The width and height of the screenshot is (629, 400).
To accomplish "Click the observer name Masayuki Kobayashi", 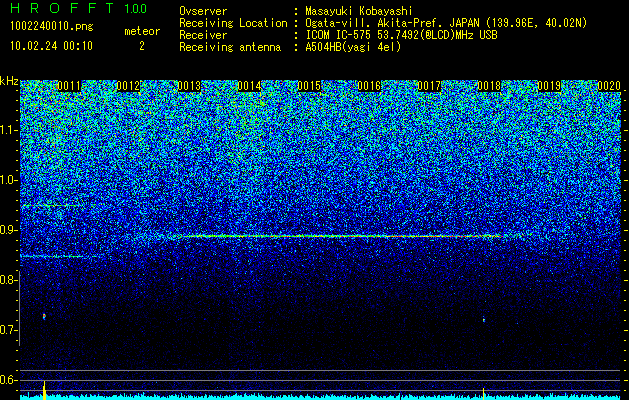I will pyautogui.click(x=359, y=11).
